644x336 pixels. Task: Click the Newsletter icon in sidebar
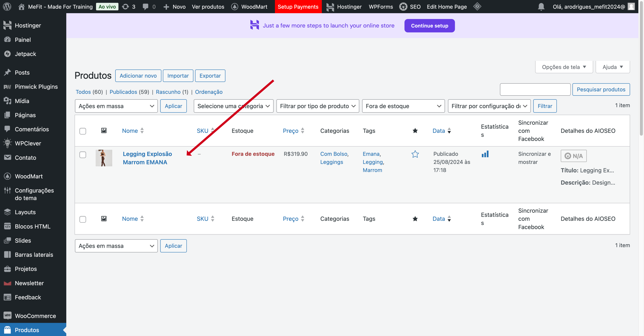[x=8, y=283]
